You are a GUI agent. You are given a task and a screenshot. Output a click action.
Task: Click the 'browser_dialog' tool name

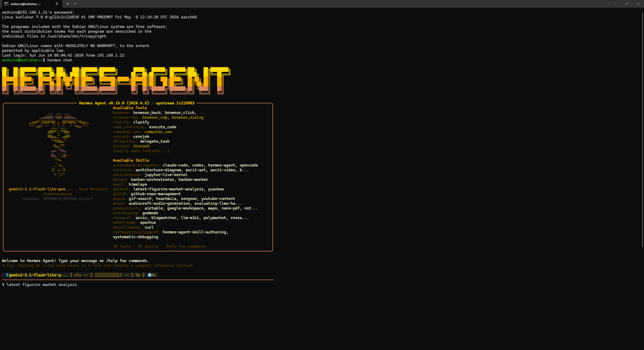[x=187, y=118]
